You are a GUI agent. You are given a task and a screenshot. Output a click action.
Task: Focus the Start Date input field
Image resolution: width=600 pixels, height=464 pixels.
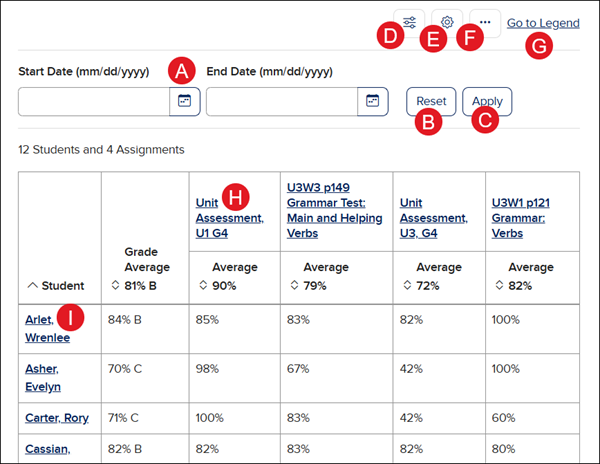point(93,101)
